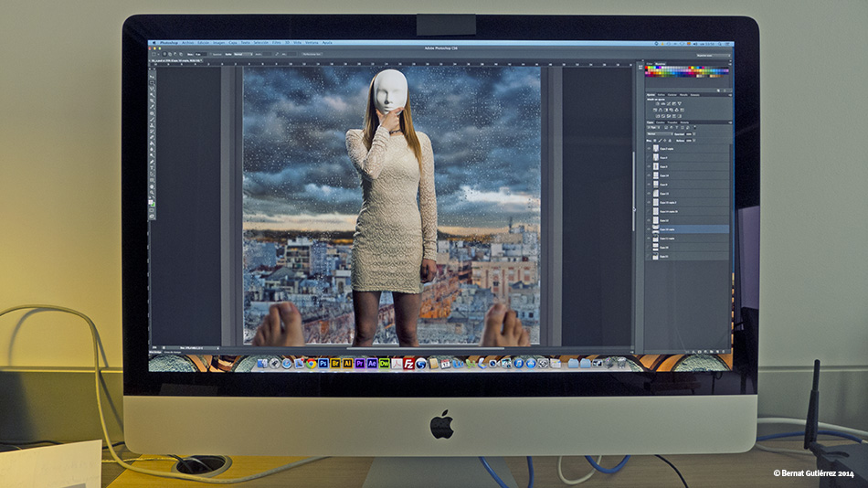Open the layer blending mode dropdown
This screenshot has width=868, height=488.
[660, 134]
